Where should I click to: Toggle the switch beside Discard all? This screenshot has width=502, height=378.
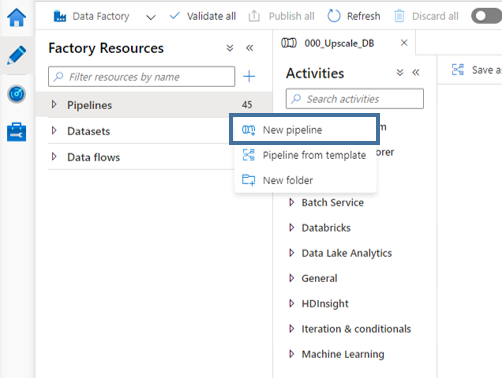[x=486, y=16]
